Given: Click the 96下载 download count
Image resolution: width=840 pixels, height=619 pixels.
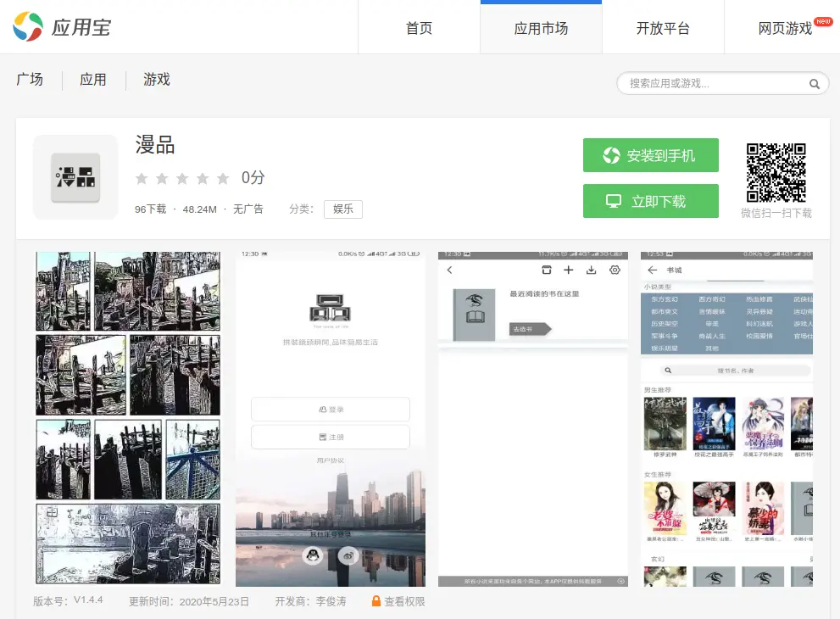Looking at the screenshot, I should [x=151, y=209].
